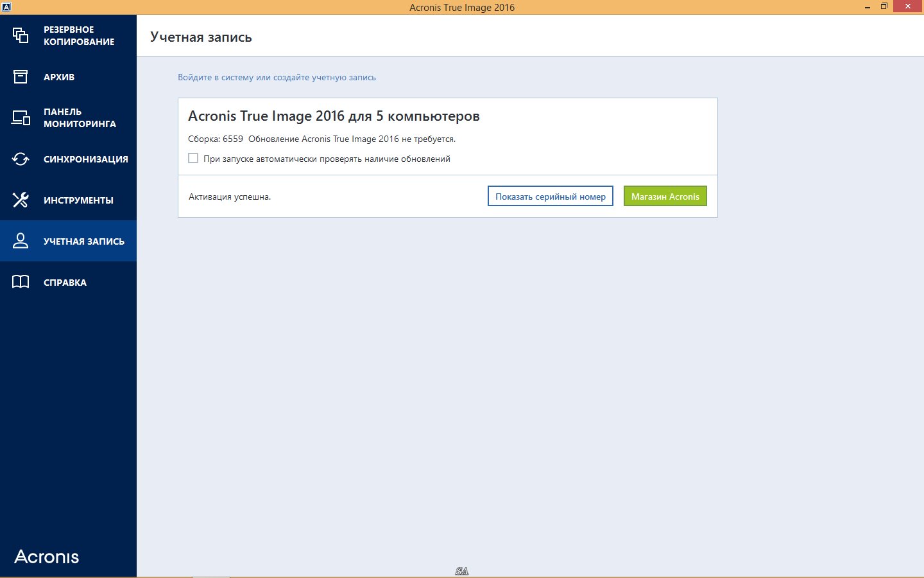Enable automatic update check on startup checkbox
The image size is (924, 578).
coord(193,158)
